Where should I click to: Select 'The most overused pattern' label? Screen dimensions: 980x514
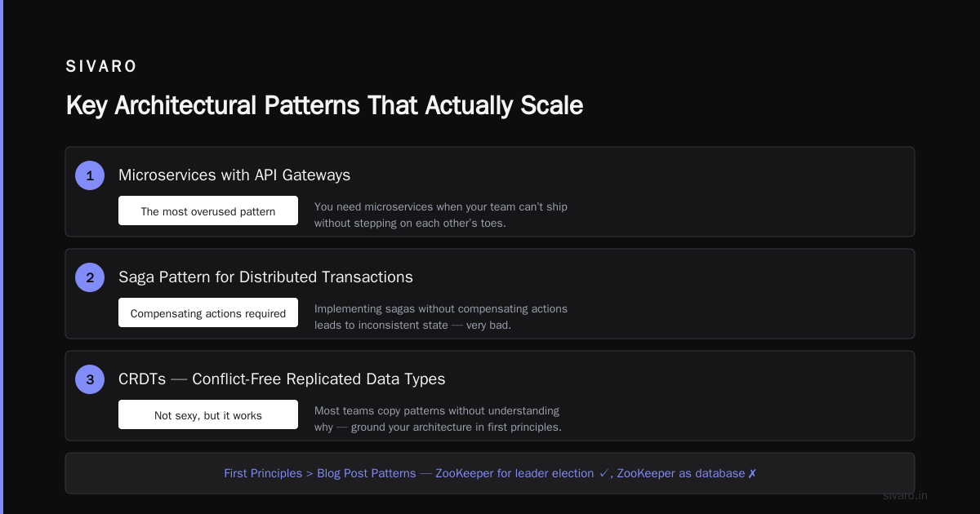(x=208, y=210)
